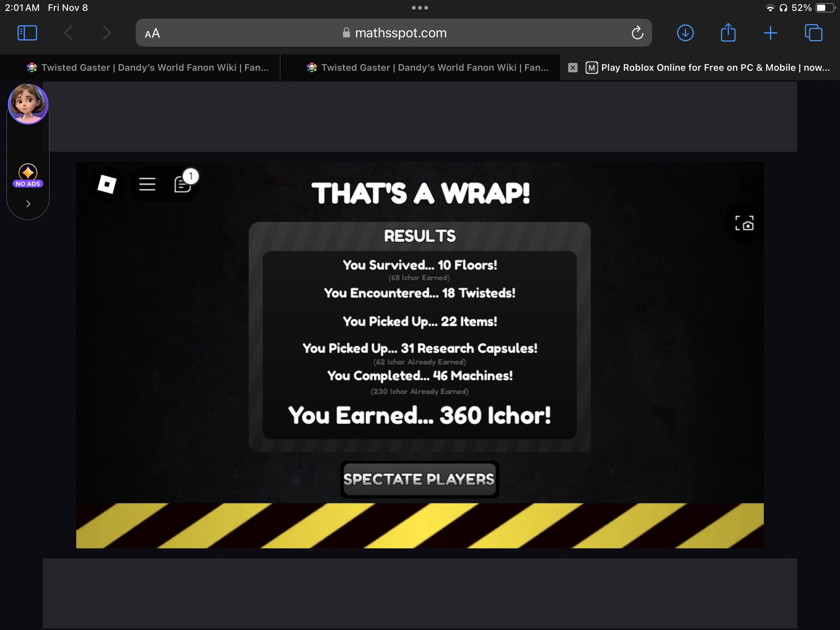
Task: Reload the mathsspot.com page
Action: pyautogui.click(x=637, y=33)
